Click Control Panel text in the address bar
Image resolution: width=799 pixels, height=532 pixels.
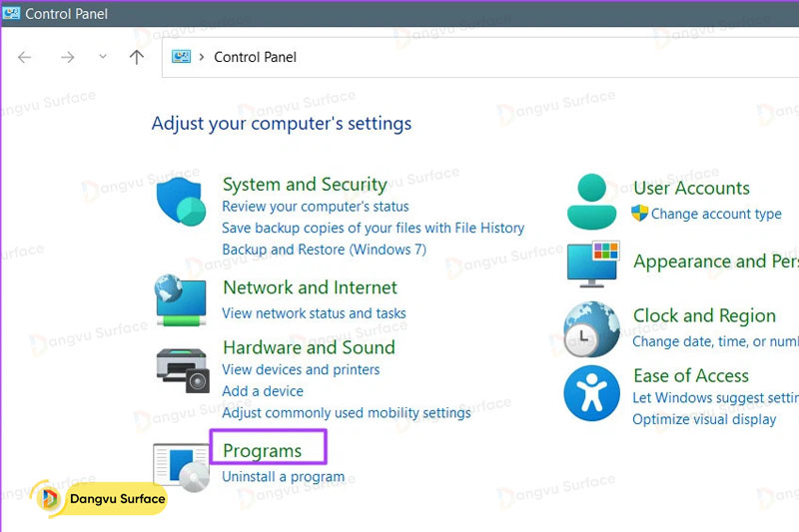pyautogui.click(x=255, y=57)
